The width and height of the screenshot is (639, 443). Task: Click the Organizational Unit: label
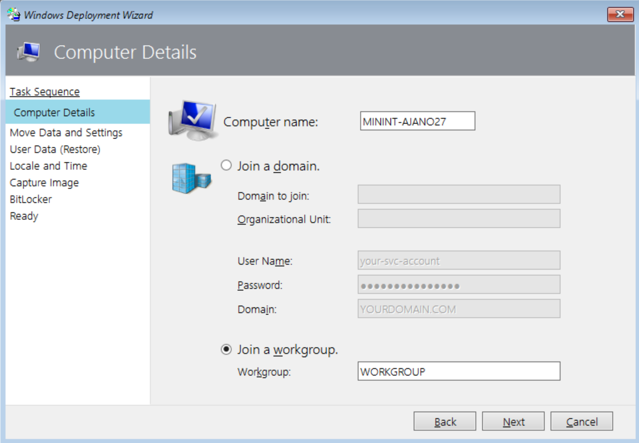(x=284, y=220)
